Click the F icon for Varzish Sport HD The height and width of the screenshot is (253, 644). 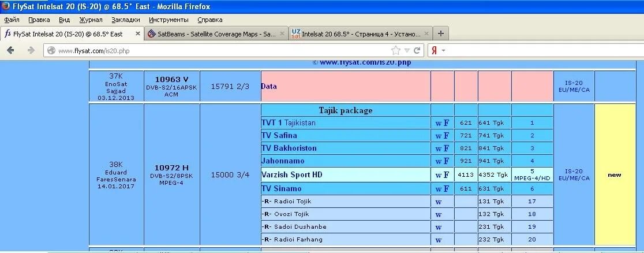pos(446,175)
